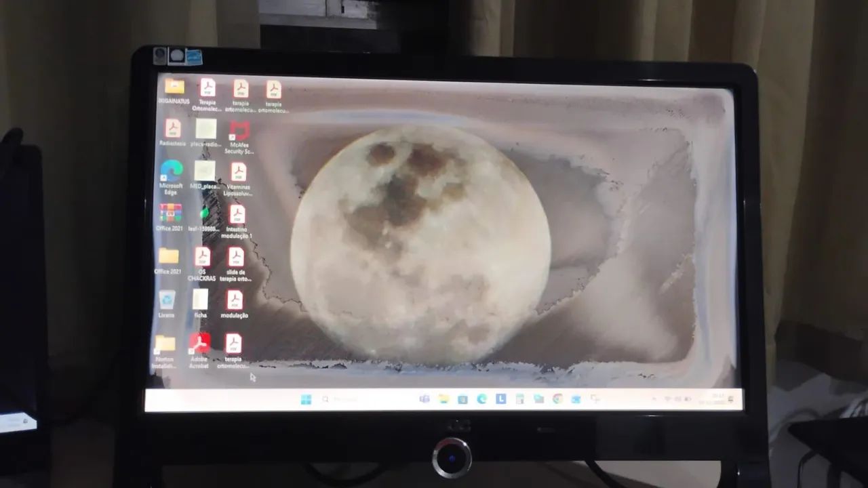Select the Vitaminas Lipossolúveis PDF icon
The image size is (868, 488).
point(238,172)
